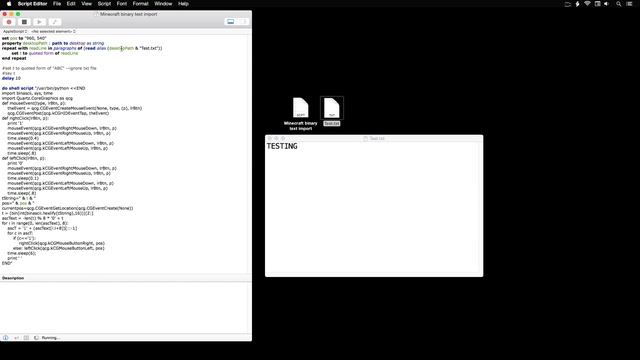Open Spotlight search in the menu bar
Screen dimensions: 640x360
619,4
